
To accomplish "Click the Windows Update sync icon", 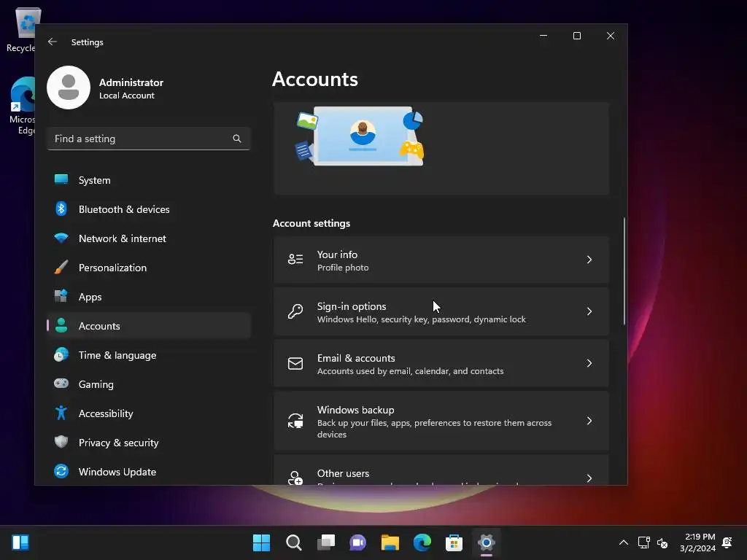I will [x=61, y=472].
